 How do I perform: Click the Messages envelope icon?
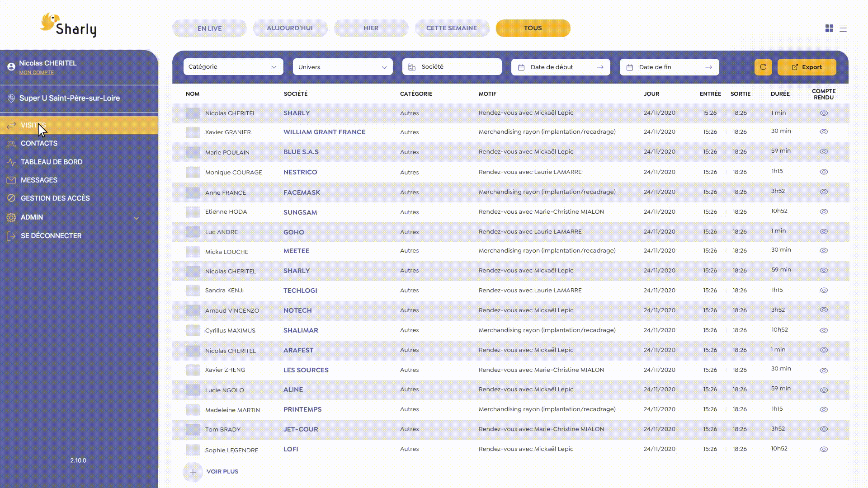(11, 180)
